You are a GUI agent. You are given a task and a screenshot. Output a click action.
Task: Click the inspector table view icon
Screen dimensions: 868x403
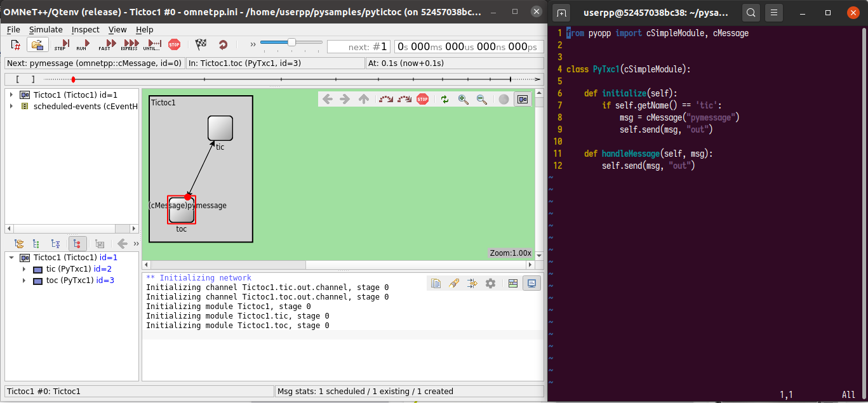100,244
